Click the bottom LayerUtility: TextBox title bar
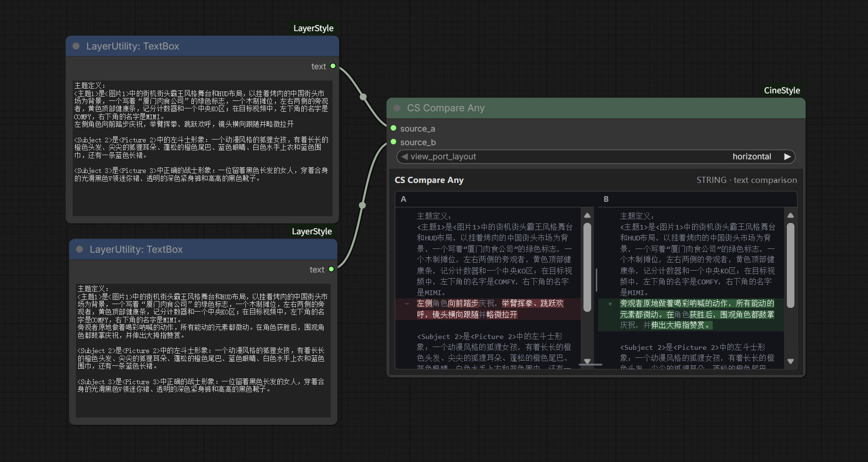This screenshot has width=868, height=462. pyautogui.click(x=203, y=249)
